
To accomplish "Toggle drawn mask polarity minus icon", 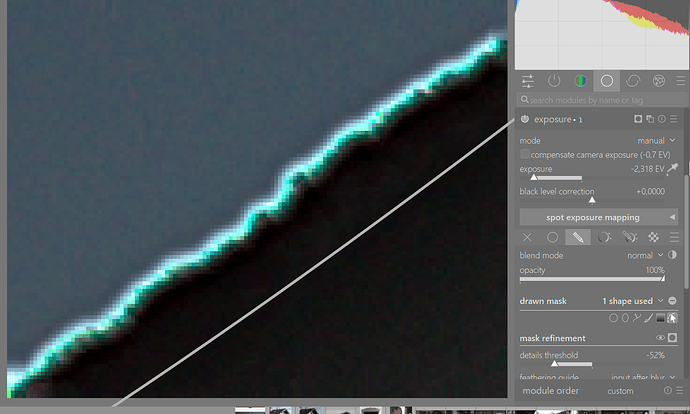I will [x=672, y=301].
